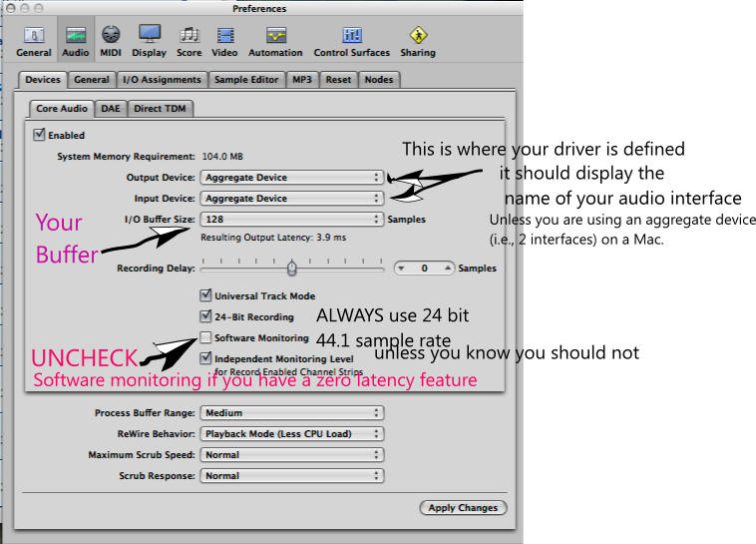This screenshot has width=756, height=544.
Task: Click 'Samples' next to the delay stepper
Action: click(477, 268)
